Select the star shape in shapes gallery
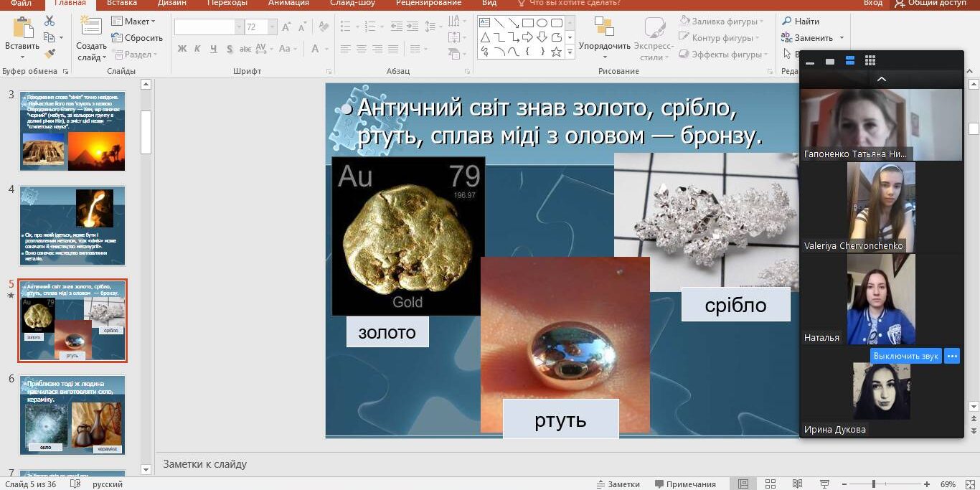This screenshot has width=980, height=490. click(556, 52)
